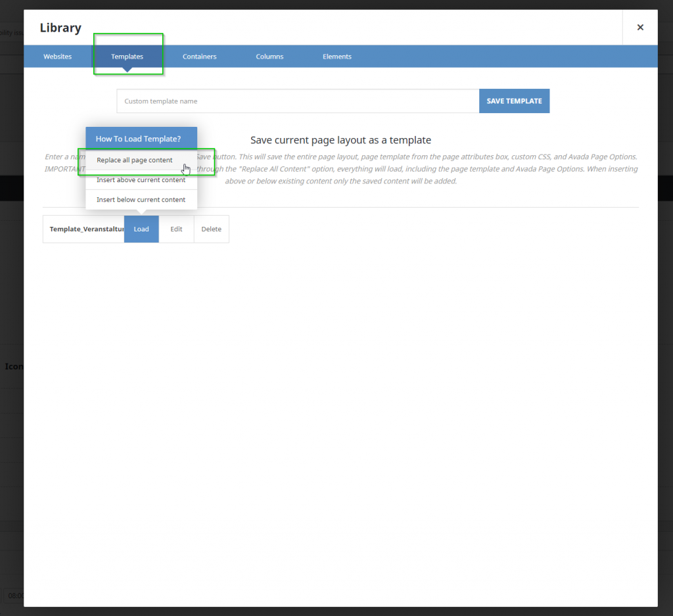Click the italic template instructions paragraph
673x616 pixels.
point(421,169)
